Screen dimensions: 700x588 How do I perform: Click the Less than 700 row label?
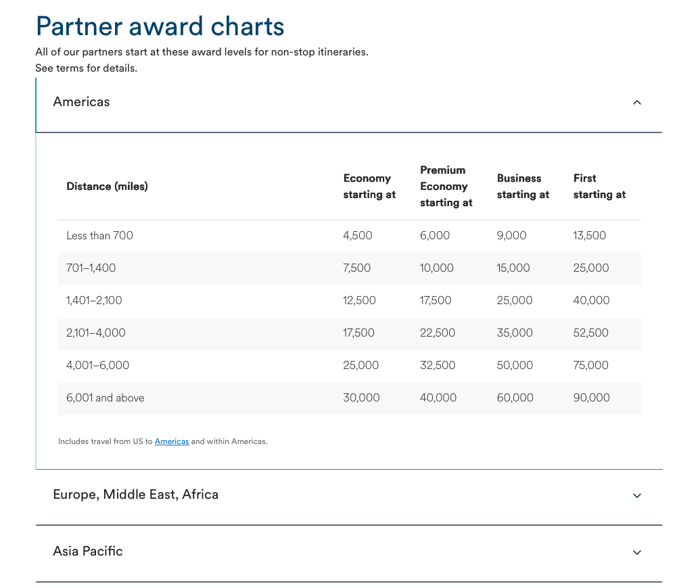99,236
